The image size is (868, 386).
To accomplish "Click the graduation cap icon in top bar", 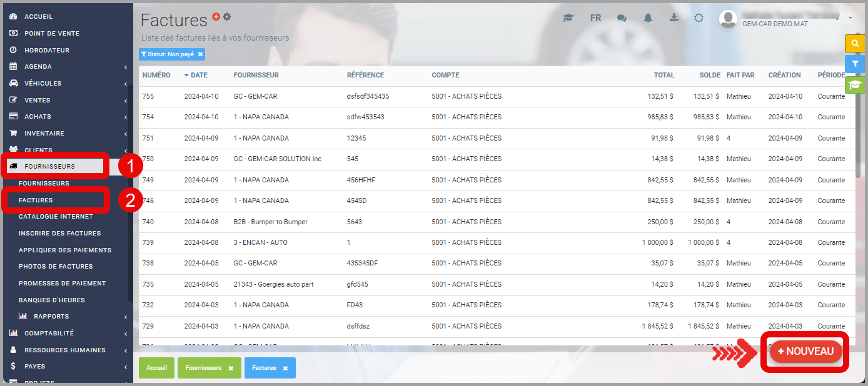I will pyautogui.click(x=568, y=18).
